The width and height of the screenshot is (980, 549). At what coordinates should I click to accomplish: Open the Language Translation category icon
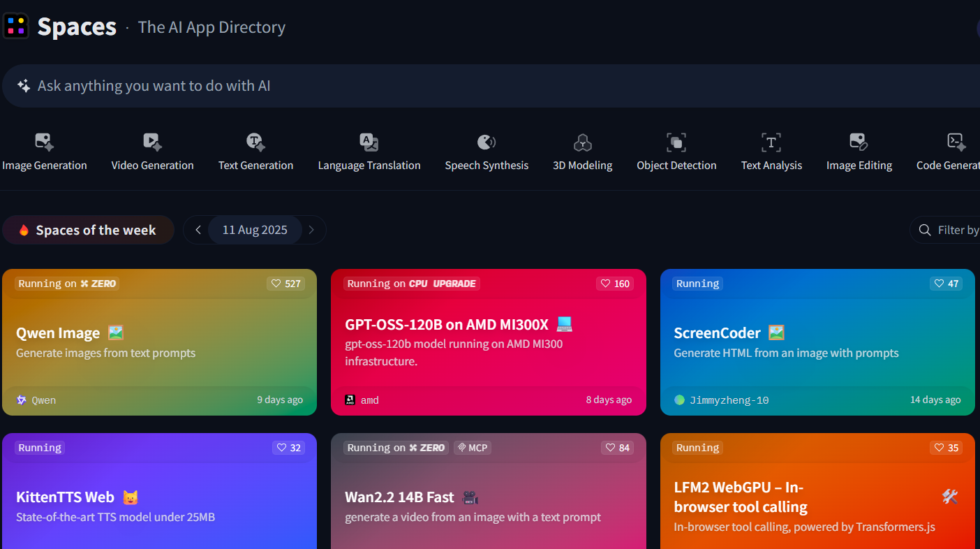(x=369, y=142)
